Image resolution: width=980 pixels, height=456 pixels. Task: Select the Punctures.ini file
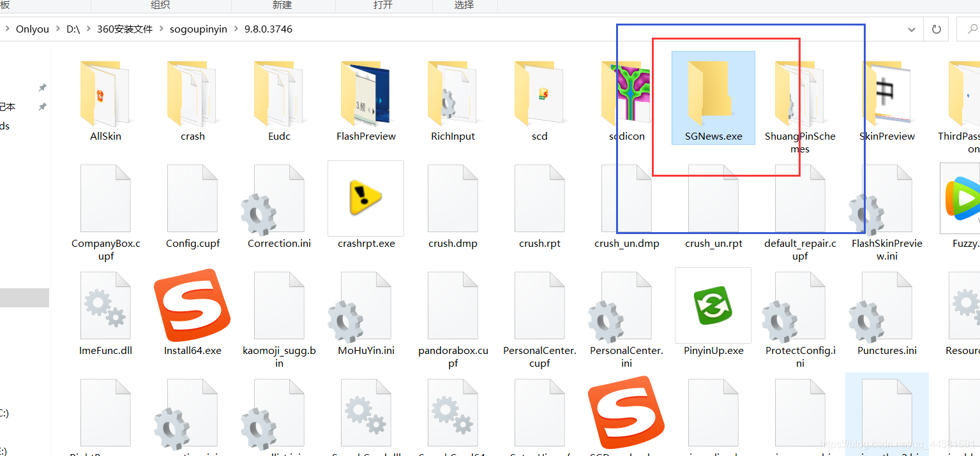pyautogui.click(x=887, y=313)
